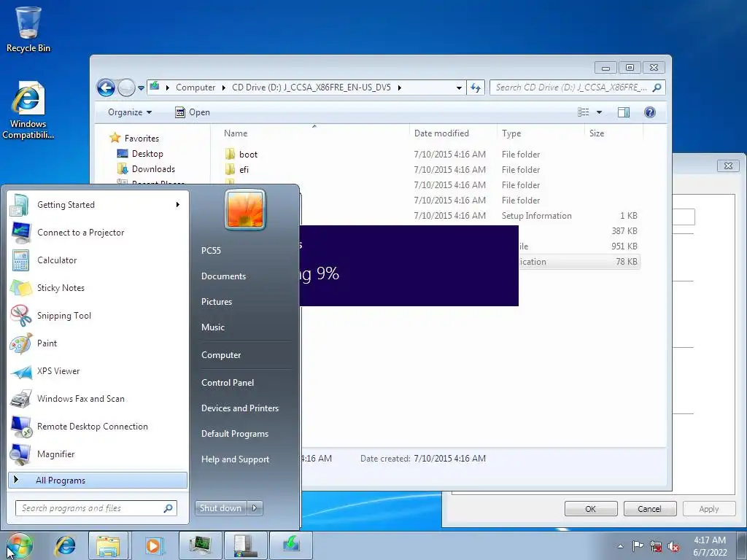The image size is (747, 560).
Task: Open the recent pages dropdown arrow
Action: (141, 88)
